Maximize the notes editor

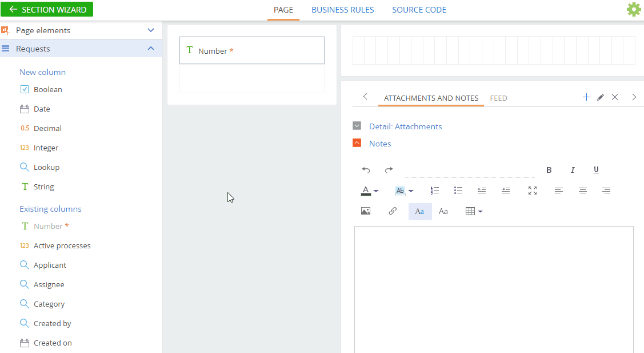pyautogui.click(x=533, y=191)
